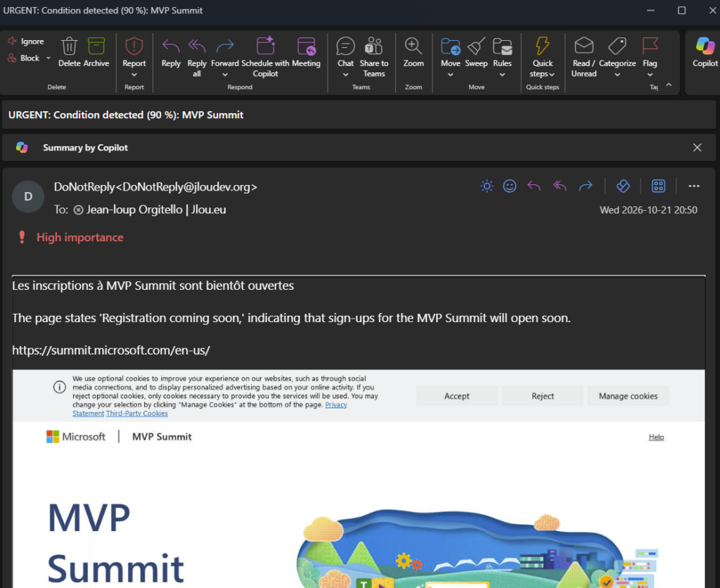Open the Copilot pane button

point(705,53)
